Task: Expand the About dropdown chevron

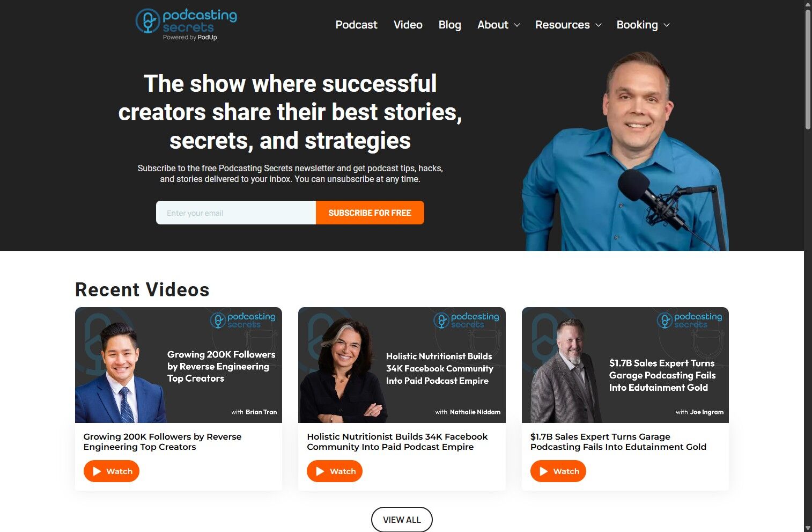Action: click(517, 25)
